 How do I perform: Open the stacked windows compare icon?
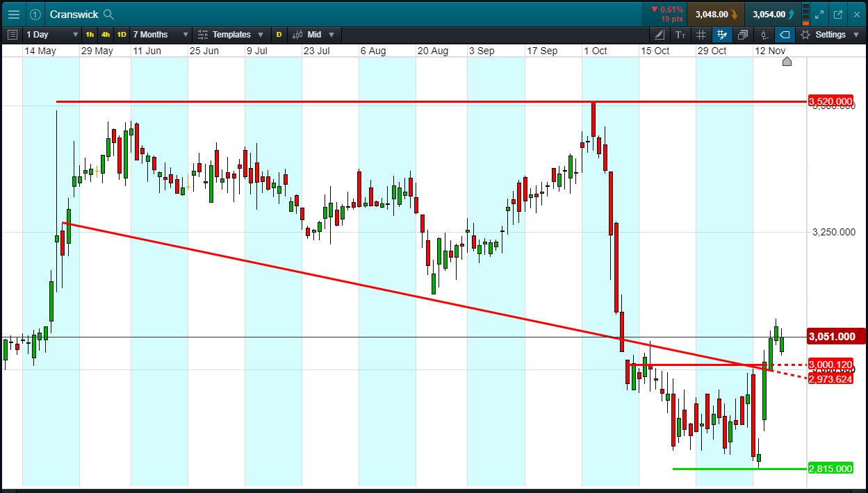pos(743,34)
